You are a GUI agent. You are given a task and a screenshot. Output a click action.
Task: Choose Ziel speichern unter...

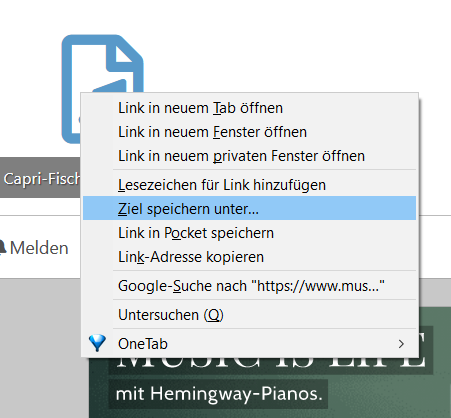[x=250, y=209]
